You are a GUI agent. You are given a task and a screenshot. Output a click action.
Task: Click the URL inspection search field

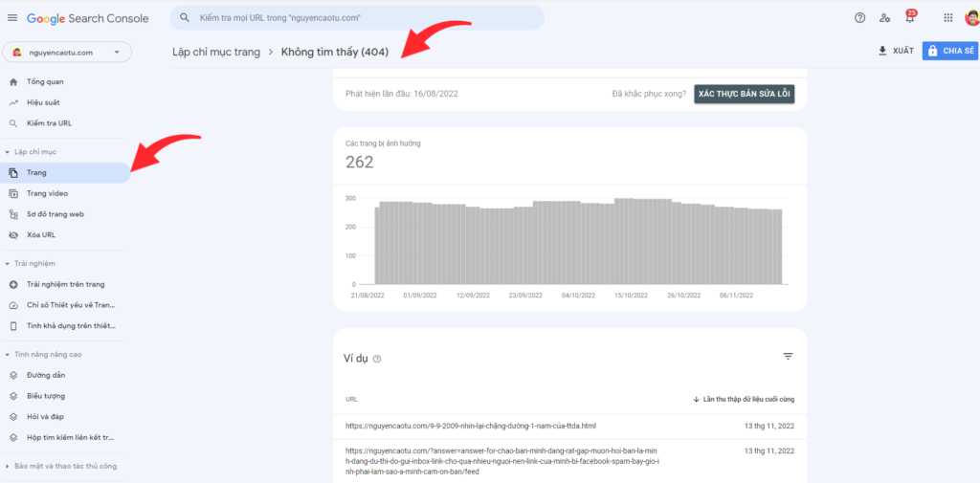click(357, 18)
